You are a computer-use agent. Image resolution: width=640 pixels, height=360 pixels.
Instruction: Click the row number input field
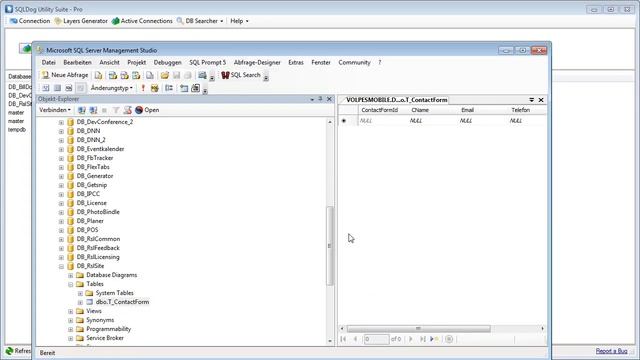(376, 339)
